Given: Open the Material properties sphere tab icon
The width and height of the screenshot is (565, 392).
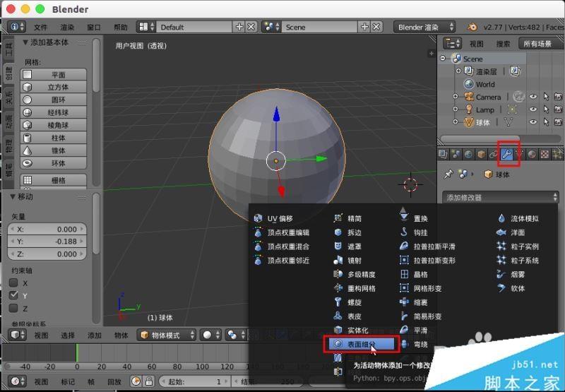Looking at the screenshot, I should click(x=532, y=154).
